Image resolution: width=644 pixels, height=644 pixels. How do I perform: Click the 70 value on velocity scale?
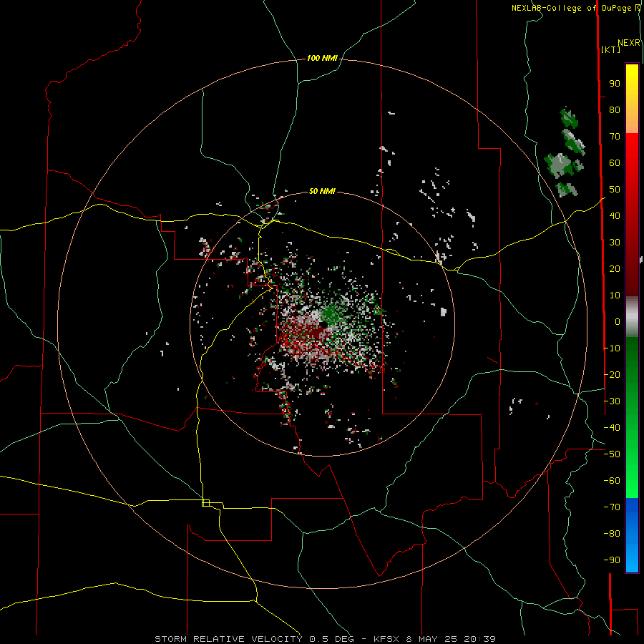pos(615,137)
